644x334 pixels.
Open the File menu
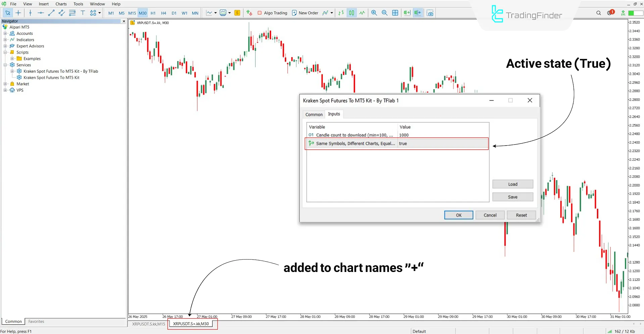(x=13, y=4)
